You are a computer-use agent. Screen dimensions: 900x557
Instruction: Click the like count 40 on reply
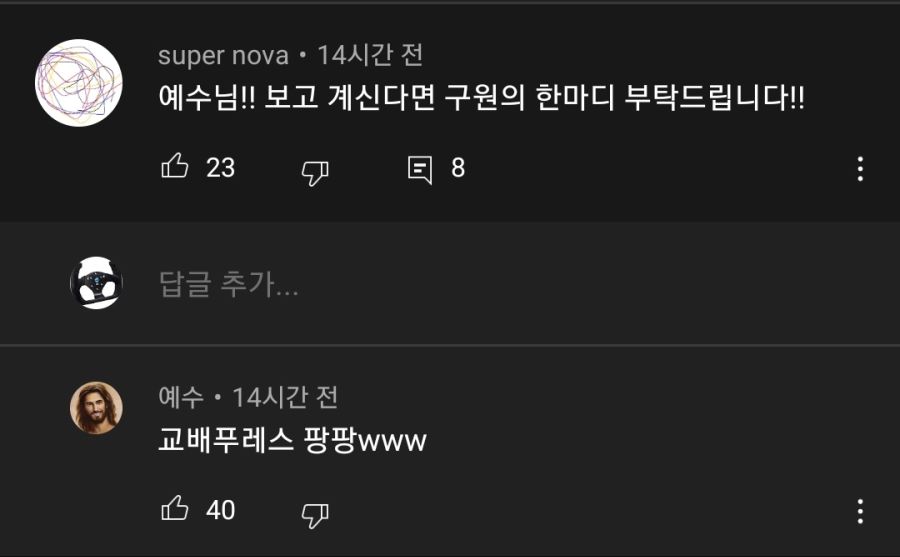[220, 510]
